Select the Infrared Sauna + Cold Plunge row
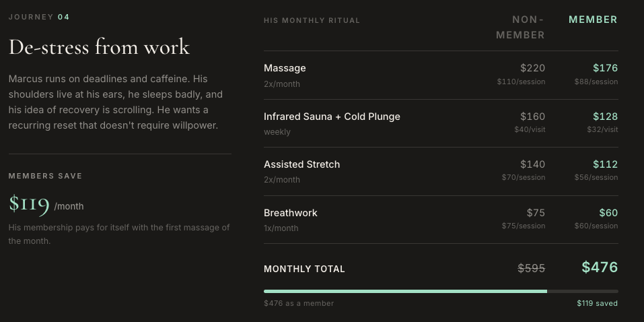Viewport: 644px width, 322px height. pyautogui.click(x=441, y=123)
